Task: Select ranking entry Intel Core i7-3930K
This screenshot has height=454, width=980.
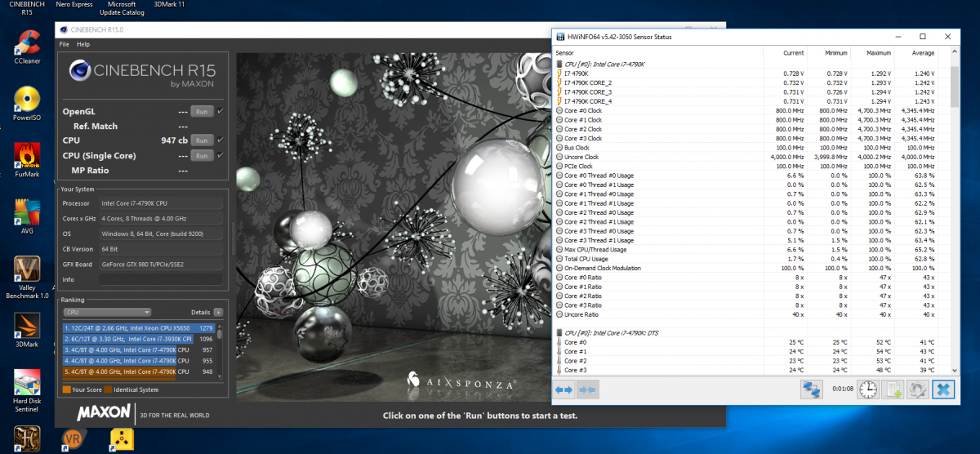Action: pyautogui.click(x=137, y=339)
